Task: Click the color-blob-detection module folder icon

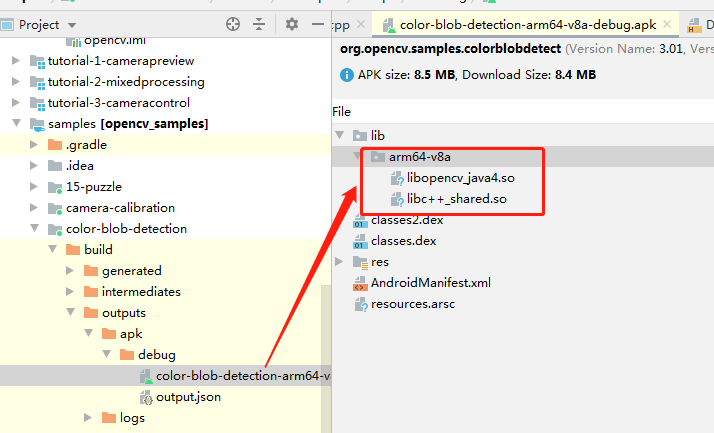Action: tap(55, 229)
